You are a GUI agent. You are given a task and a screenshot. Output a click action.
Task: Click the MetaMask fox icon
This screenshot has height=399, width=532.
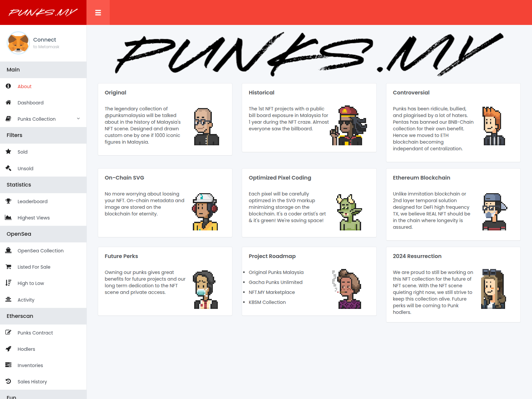coord(18,43)
